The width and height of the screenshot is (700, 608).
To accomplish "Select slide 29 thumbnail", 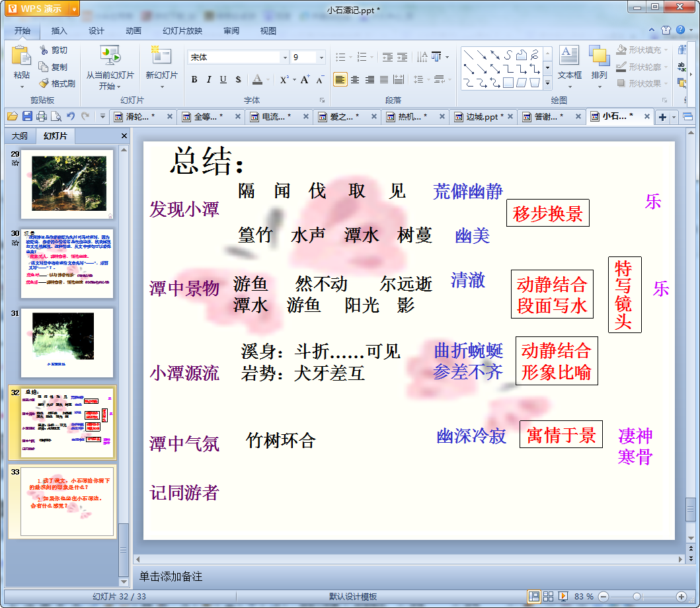I will tap(67, 184).
